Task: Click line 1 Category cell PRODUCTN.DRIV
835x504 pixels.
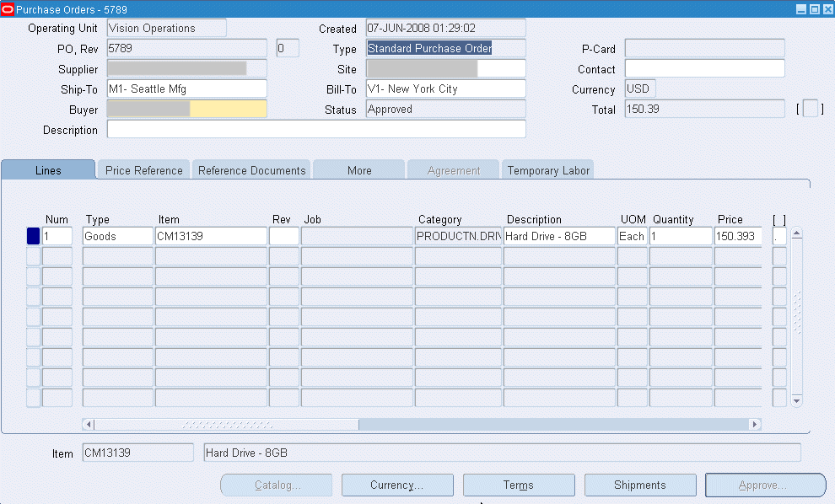Action: (x=458, y=236)
